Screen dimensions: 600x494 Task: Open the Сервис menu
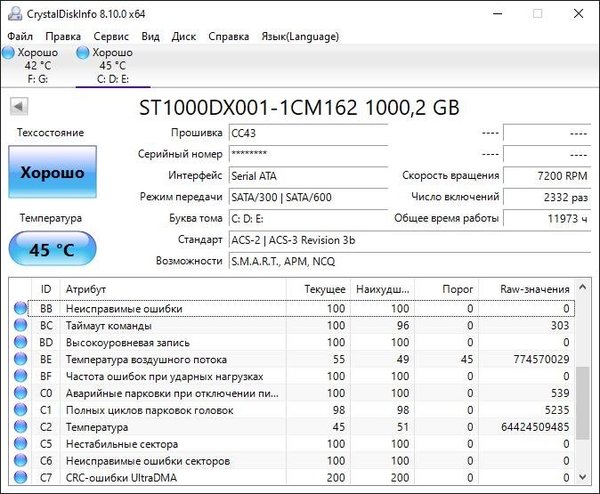[111, 36]
